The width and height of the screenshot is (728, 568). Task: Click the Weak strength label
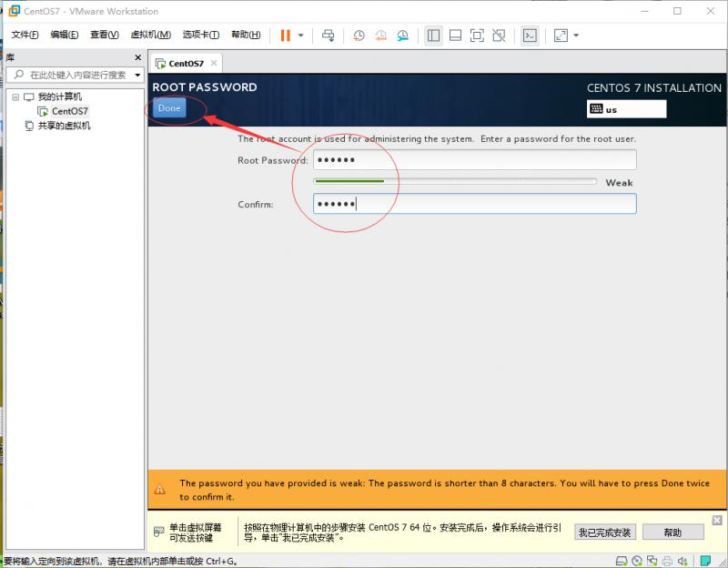click(x=619, y=183)
